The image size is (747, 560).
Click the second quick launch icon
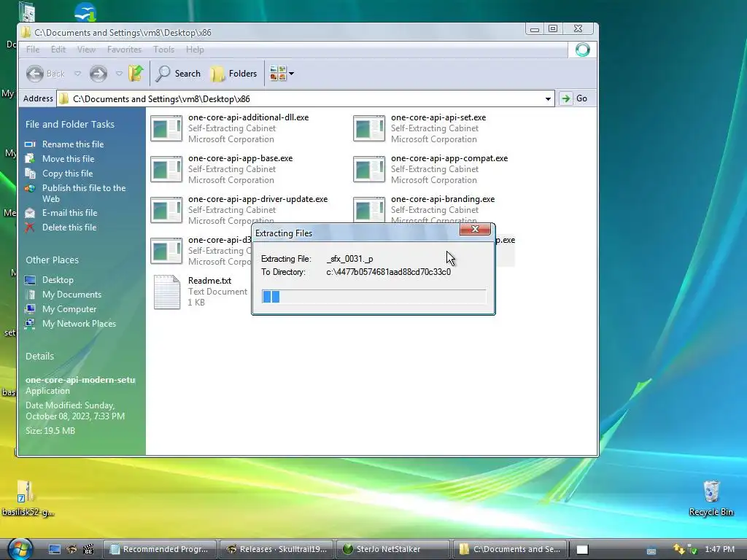(72, 549)
